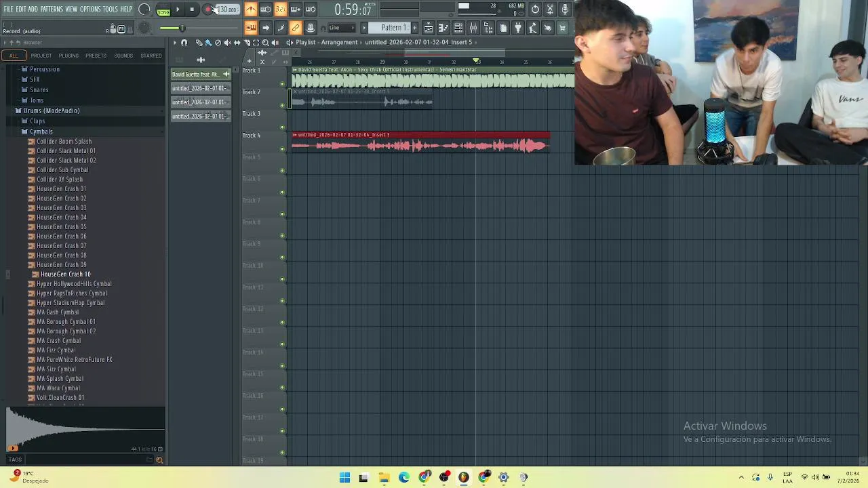The width and height of the screenshot is (868, 488).
Task: Select the ALL browser tab
Action: [14, 56]
